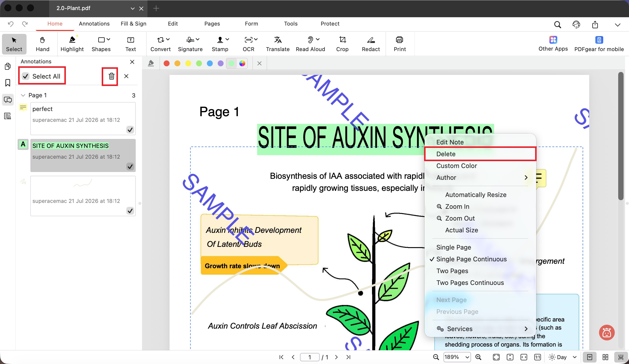Screen dimensions: 629x364
Task: Uncheck the ink drawing annotation
Action: tap(130, 211)
